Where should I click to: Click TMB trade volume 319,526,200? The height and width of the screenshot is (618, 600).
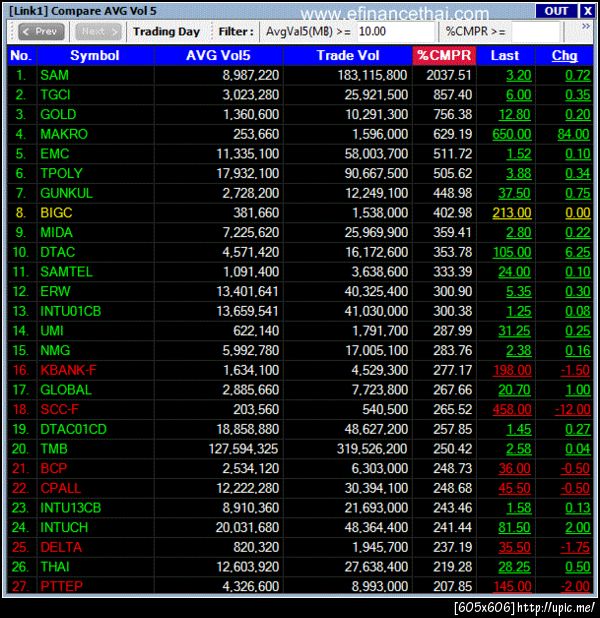372,449
